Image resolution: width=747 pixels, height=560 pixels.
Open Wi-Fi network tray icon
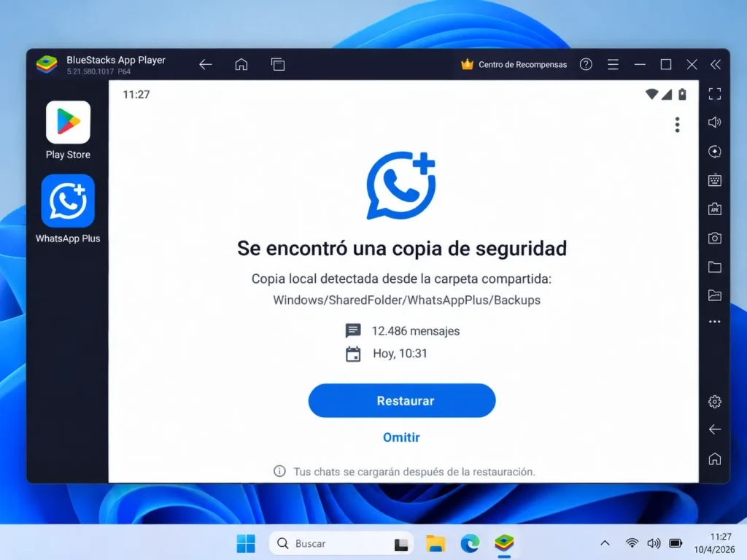[632, 542]
